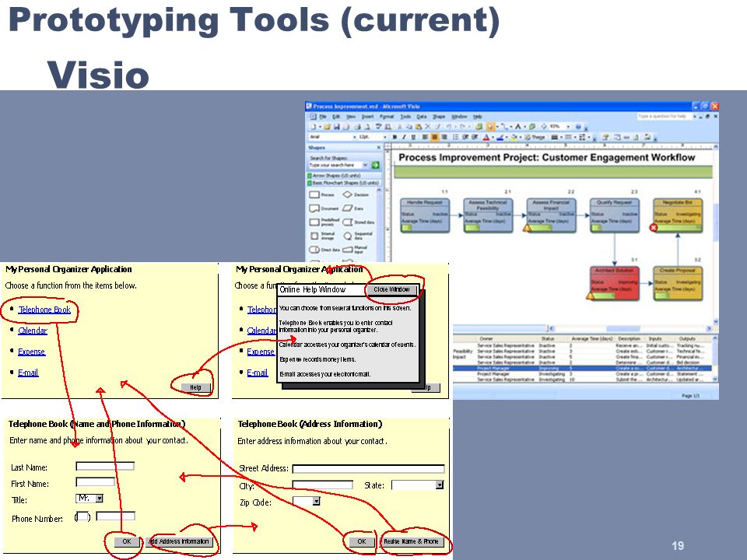The width and height of the screenshot is (747, 560).
Task: Click the Street Address input field
Action: click(x=368, y=469)
